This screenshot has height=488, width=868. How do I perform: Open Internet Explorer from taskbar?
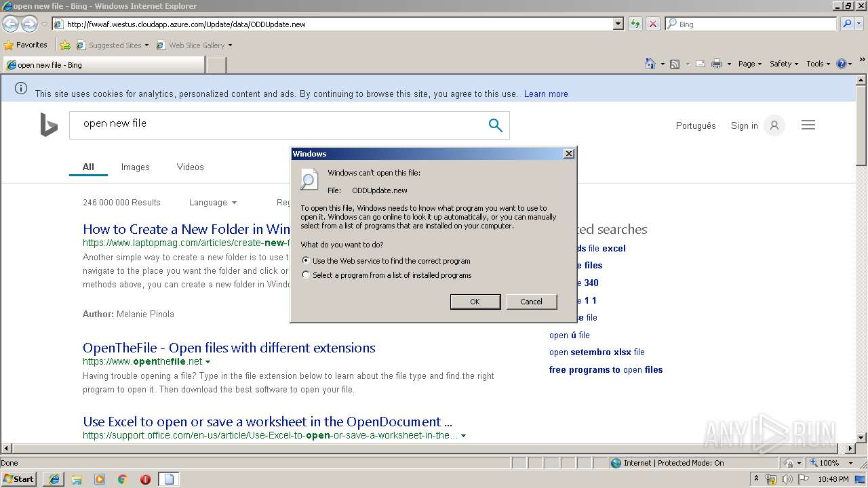click(54, 479)
